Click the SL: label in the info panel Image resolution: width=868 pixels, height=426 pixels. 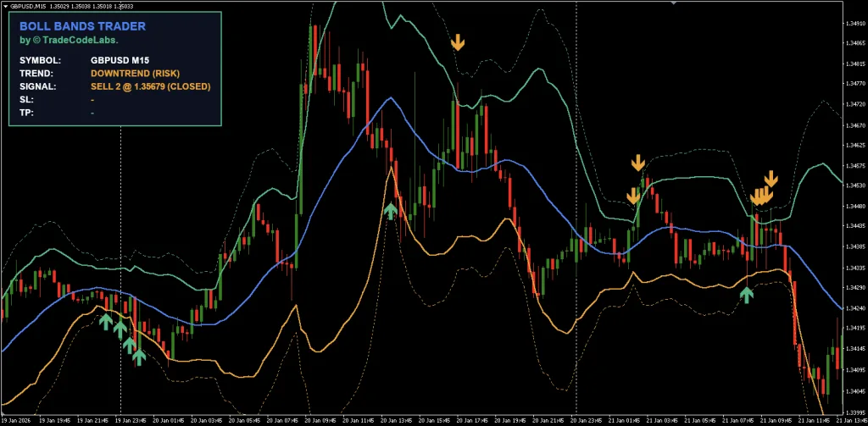(x=26, y=100)
